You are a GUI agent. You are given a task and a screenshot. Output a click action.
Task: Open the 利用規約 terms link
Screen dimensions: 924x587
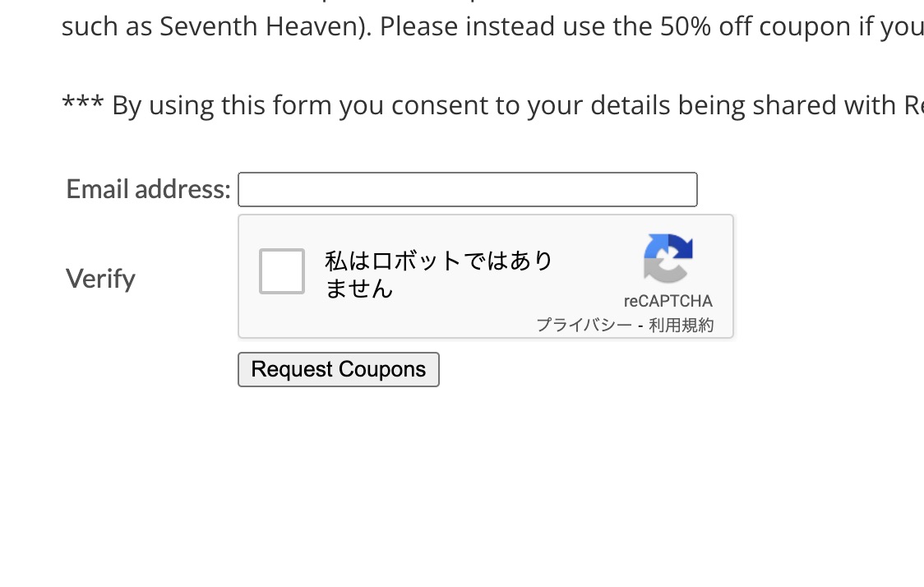click(x=681, y=326)
